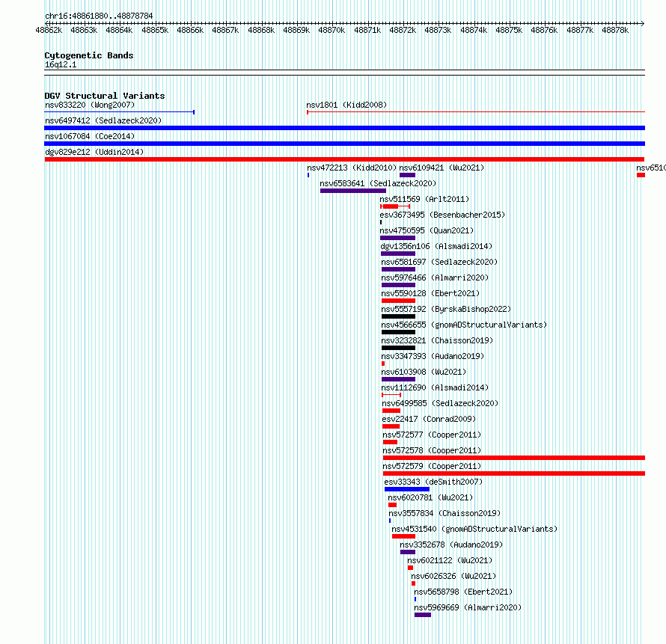The height and width of the screenshot is (644, 666).
Task: Click the nsv1801 (Kidd2008) variant label
Action: tap(346, 105)
